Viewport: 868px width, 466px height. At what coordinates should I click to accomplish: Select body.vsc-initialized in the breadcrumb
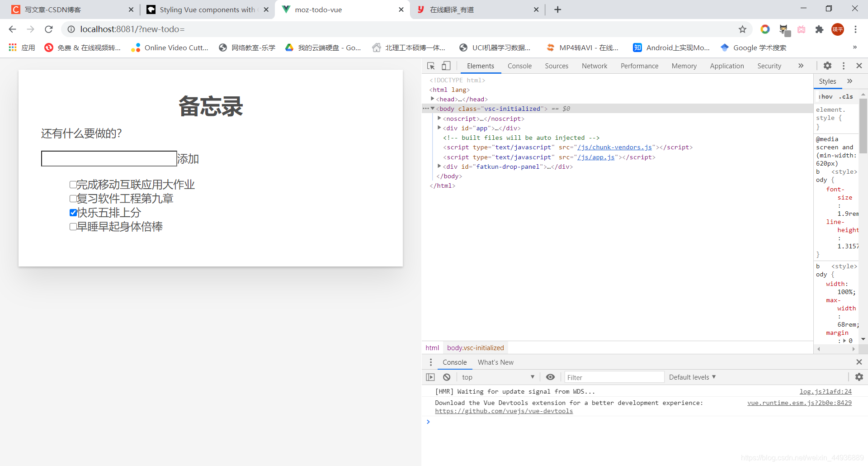tap(475, 348)
